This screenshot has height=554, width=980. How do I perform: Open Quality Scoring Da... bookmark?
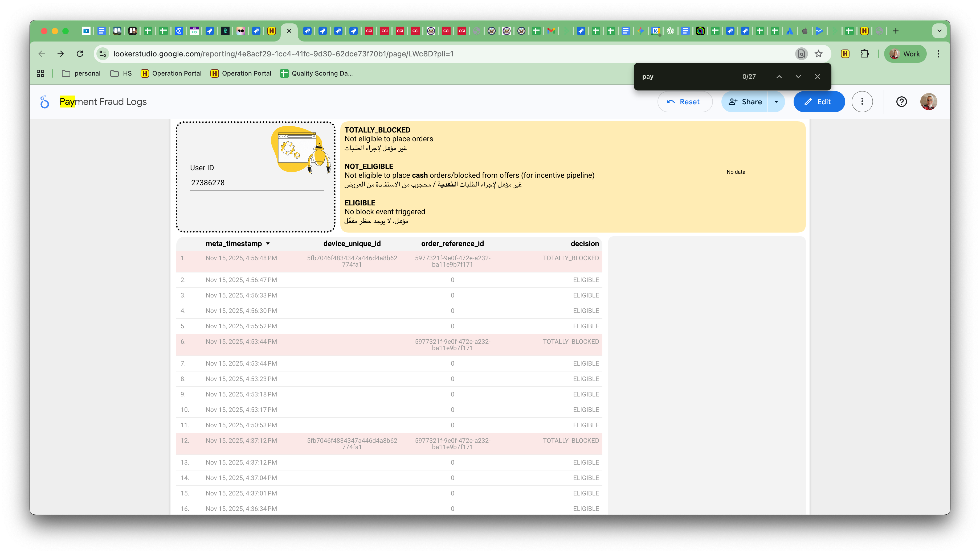tap(316, 73)
